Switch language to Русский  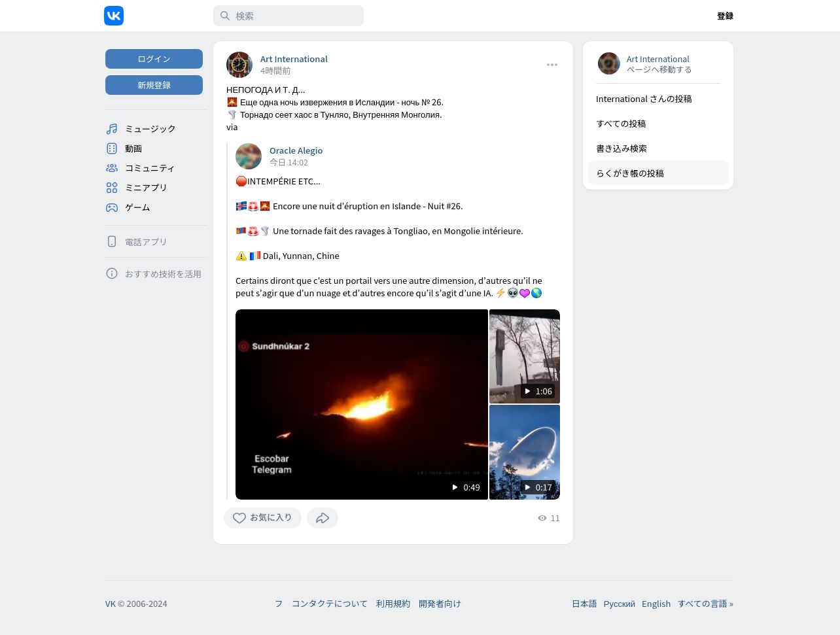tap(620, 604)
